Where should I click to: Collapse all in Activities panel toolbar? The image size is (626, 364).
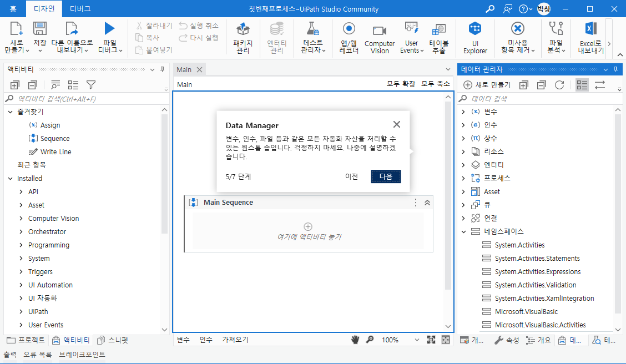click(33, 84)
